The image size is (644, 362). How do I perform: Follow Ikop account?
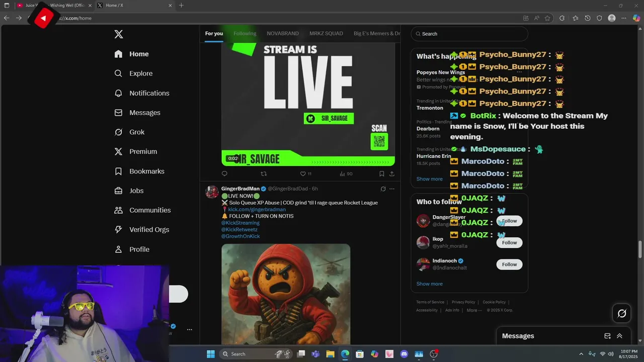click(509, 243)
